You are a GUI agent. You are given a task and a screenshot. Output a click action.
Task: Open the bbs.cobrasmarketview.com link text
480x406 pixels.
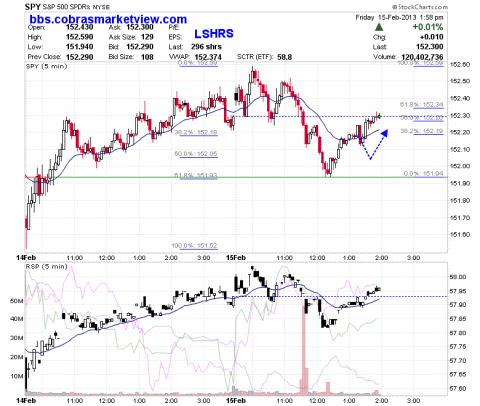click(108, 19)
